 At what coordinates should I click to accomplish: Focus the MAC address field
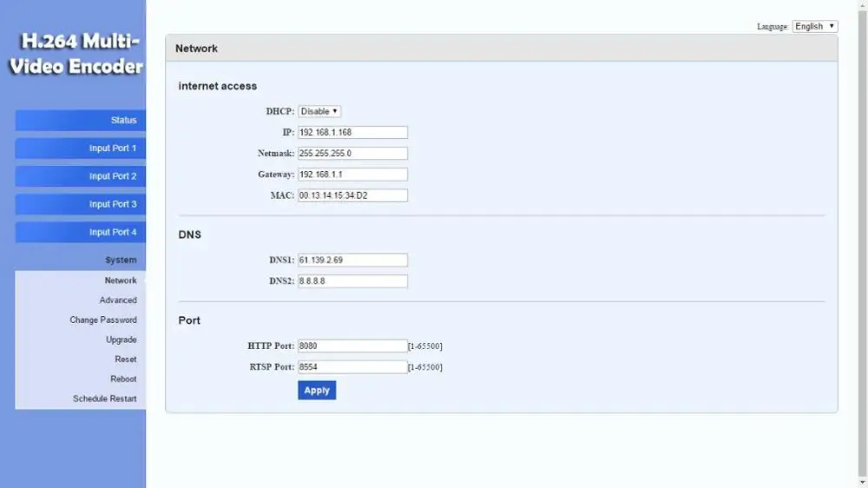(x=352, y=195)
